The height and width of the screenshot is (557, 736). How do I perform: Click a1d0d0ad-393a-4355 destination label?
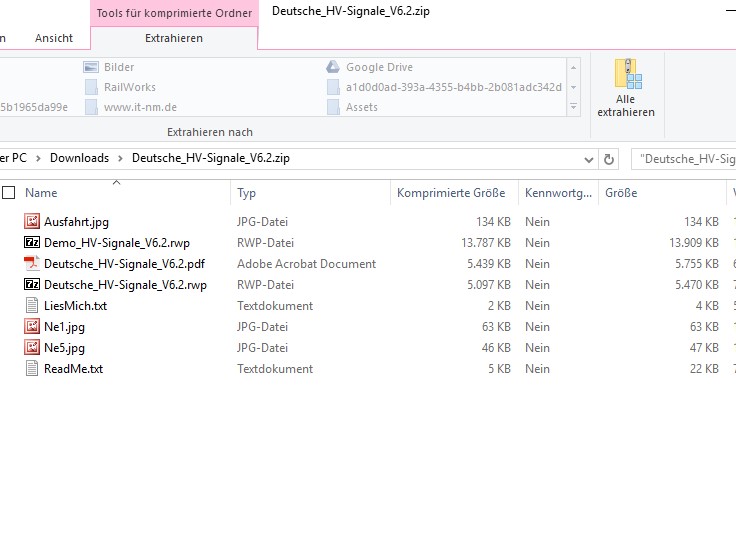click(x=453, y=87)
